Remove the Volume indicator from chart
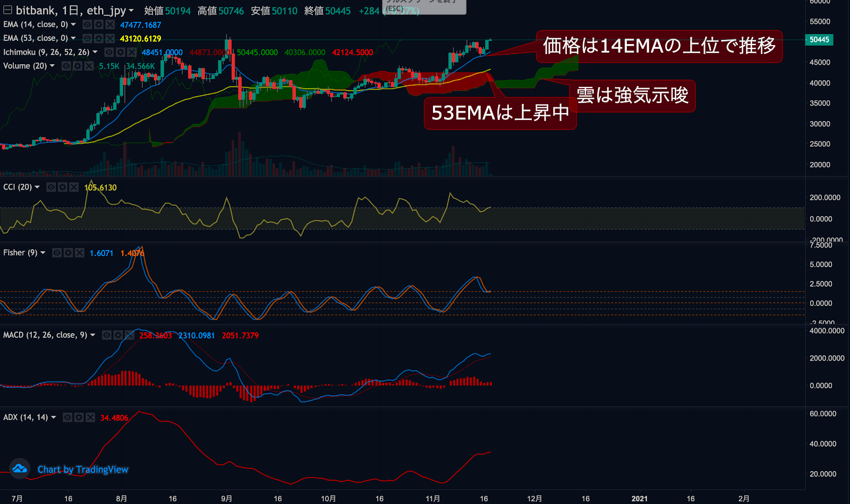The height and width of the screenshot is (504, 850). click(x=89, y=66)
